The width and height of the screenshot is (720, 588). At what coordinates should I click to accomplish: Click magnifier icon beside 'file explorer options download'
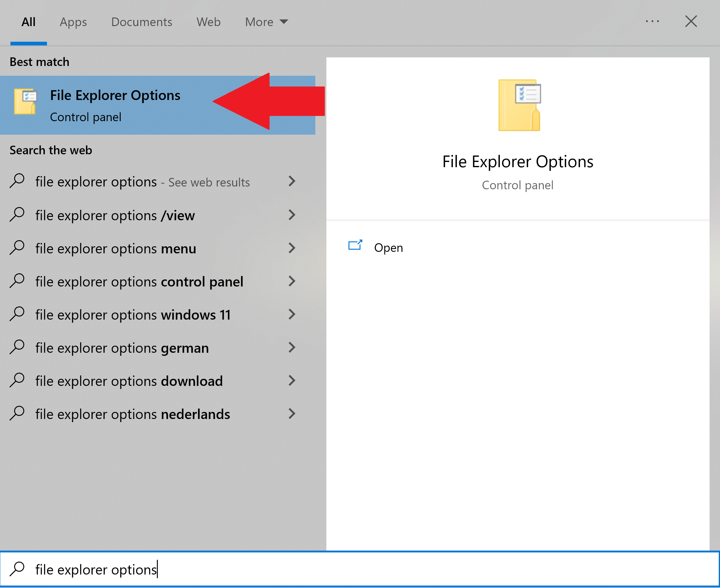pos(17,380)
